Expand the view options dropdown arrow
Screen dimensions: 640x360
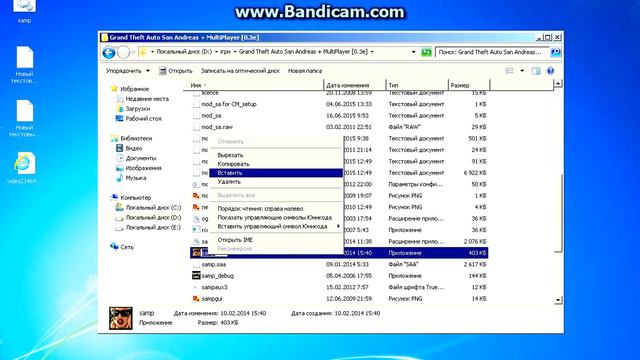tap(522, 71)
